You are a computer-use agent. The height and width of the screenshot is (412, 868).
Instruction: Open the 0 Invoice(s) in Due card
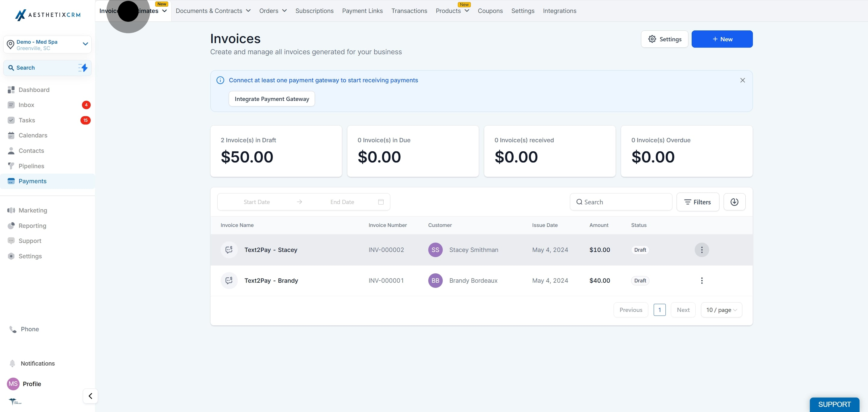click(413, 151)
